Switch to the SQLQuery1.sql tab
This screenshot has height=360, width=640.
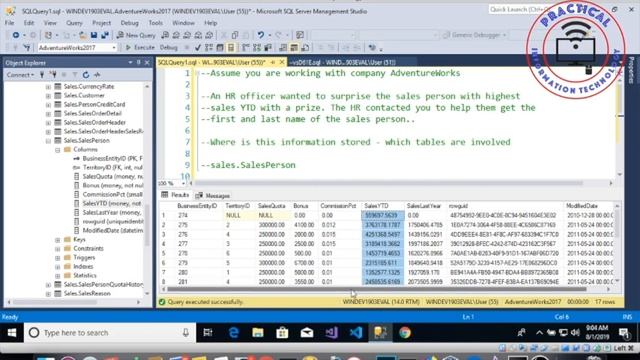point(211,62)
